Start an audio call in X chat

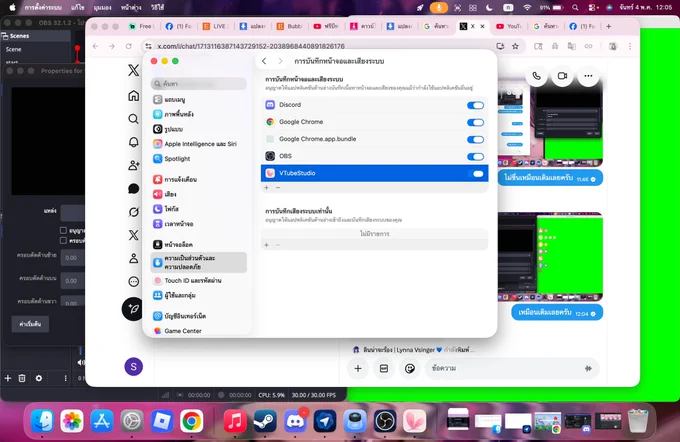(x=536, y=76)
